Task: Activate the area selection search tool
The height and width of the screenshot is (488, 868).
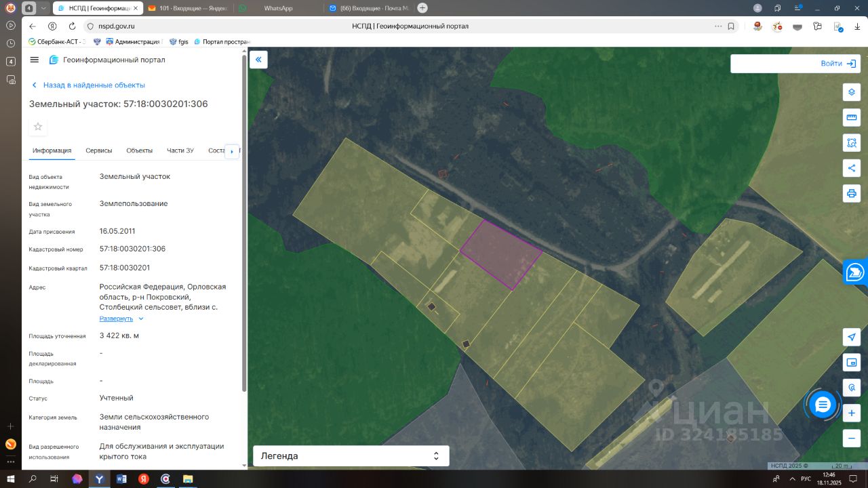Action: coord(852,143)
